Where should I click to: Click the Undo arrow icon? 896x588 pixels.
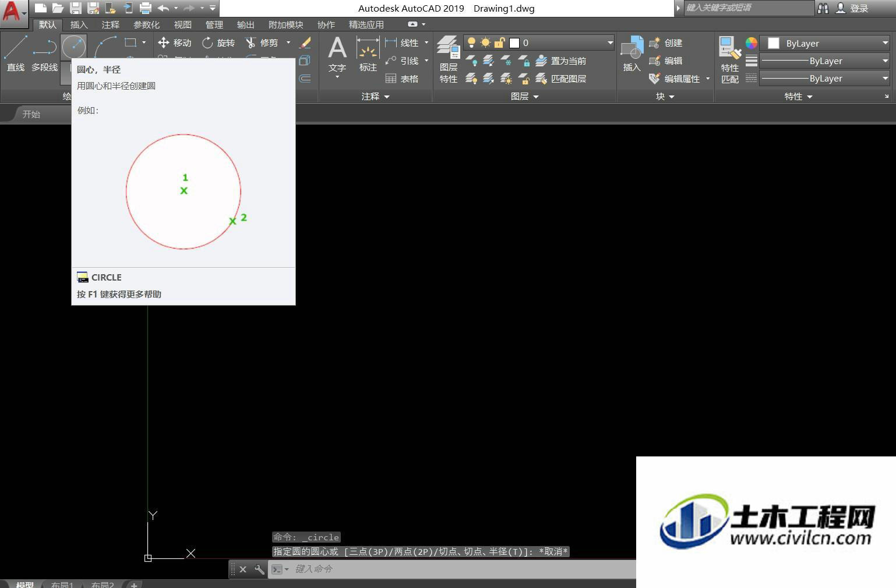pyautogui.click(x=163, y=8)
